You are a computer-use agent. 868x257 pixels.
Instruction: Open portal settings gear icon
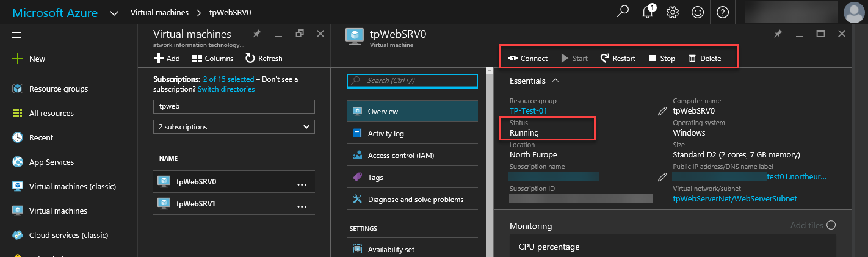[x=673, y=12]
